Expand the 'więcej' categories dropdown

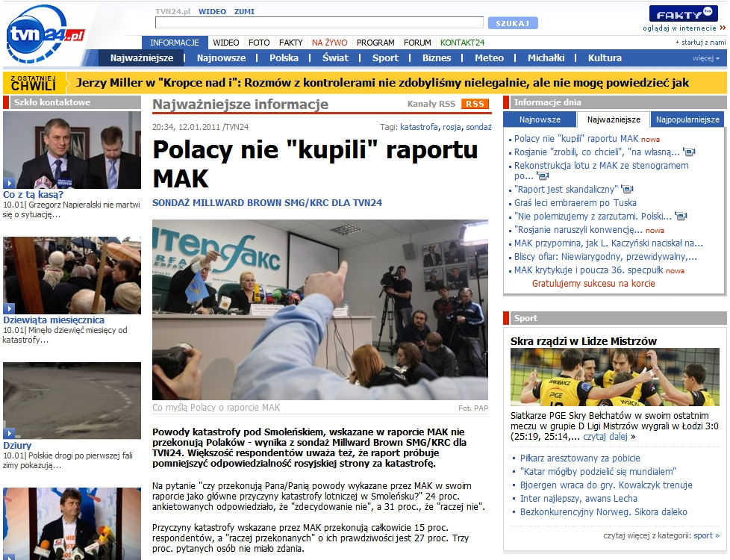(706, 58)
